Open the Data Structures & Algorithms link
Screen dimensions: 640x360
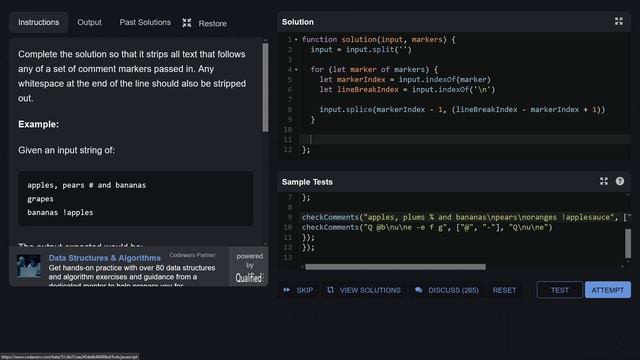coord(104,258)
